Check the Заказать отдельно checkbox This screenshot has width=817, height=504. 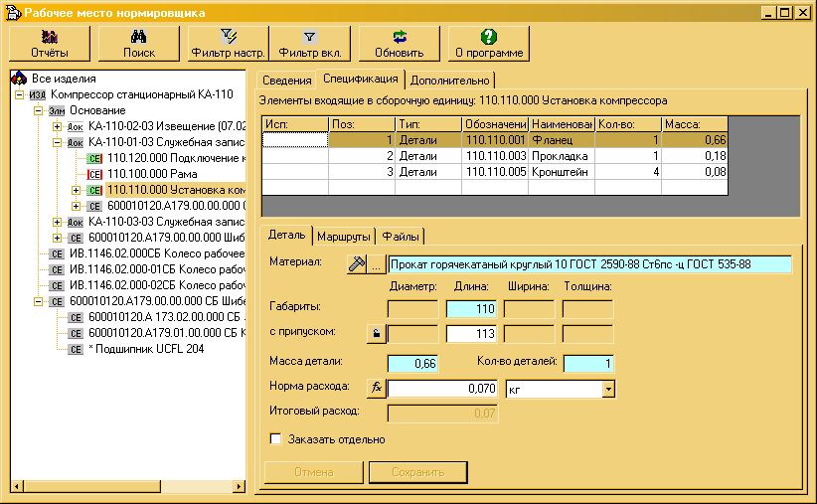tap(276, 438)
